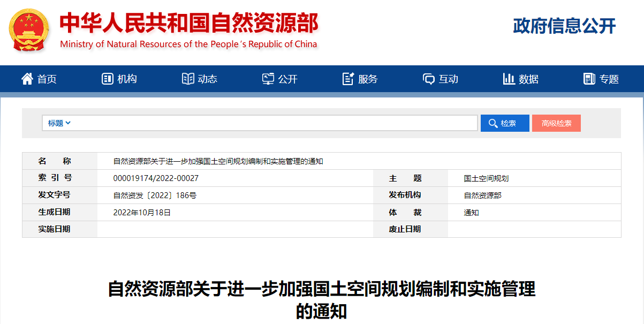Image resolution: width=644 pixels, height=324 pixels.
Task: Click the 名称 field label
Action: [55, 161]
